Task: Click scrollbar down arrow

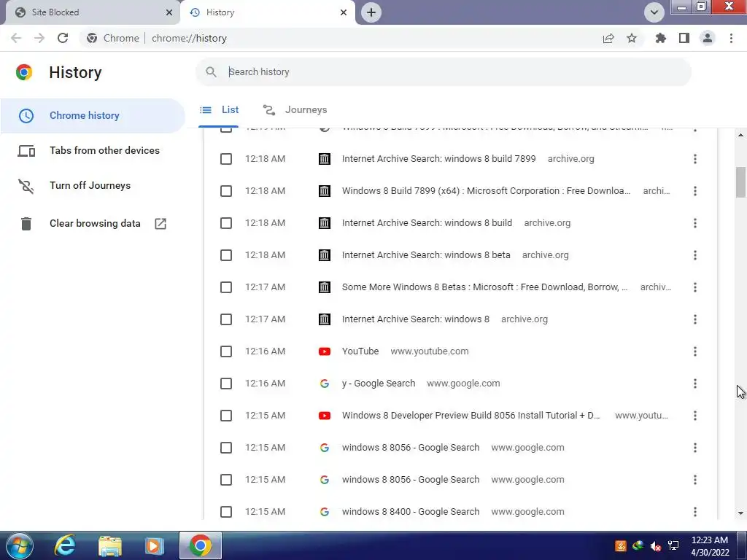Action: point(740,513)
